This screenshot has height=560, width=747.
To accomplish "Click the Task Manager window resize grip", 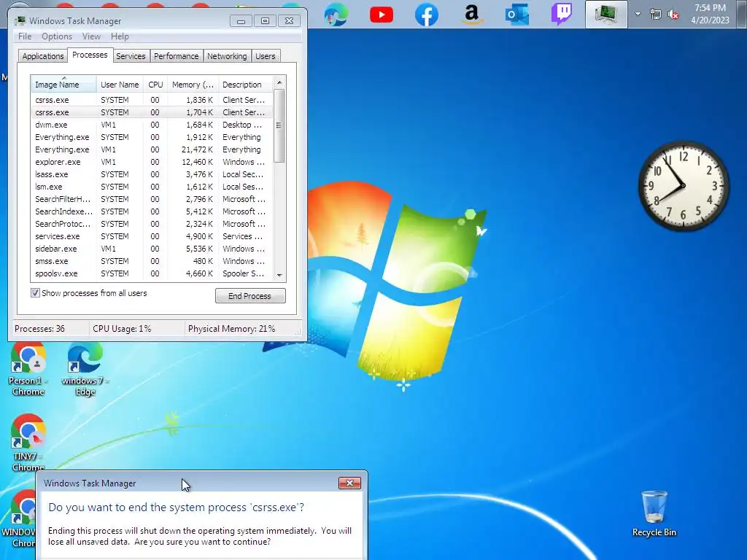I will 299,332.
